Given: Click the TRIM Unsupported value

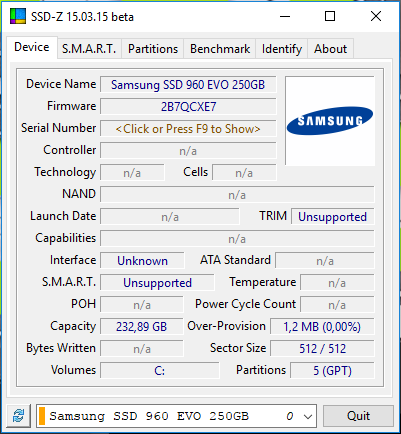Looking at the screenshot, I should point(332,217).
